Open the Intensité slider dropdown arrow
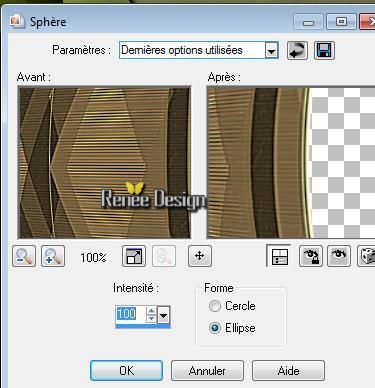Screen dimensions: 375x388 coord(164,315)
